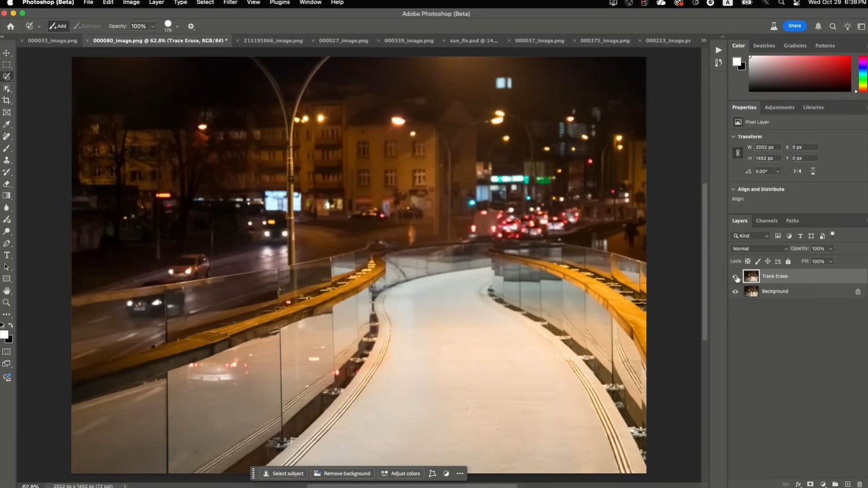The height and width of the screenshot is (488, 868).
Task: Toggle link between width and height
Action: tap(737, 152)
